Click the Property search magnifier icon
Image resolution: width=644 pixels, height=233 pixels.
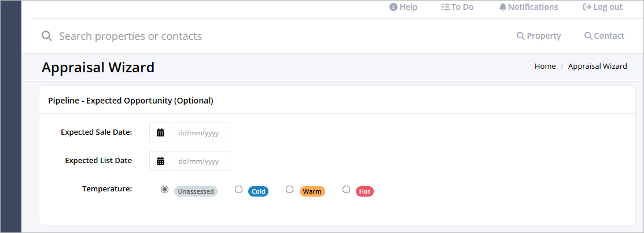(x=520, y=36)
